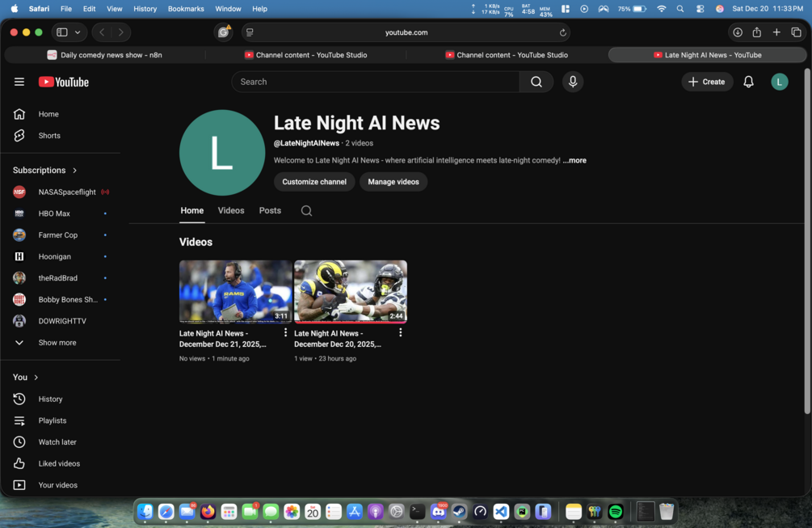
Task: Expand Subscriptions section chevron
Action: point(75,171)
